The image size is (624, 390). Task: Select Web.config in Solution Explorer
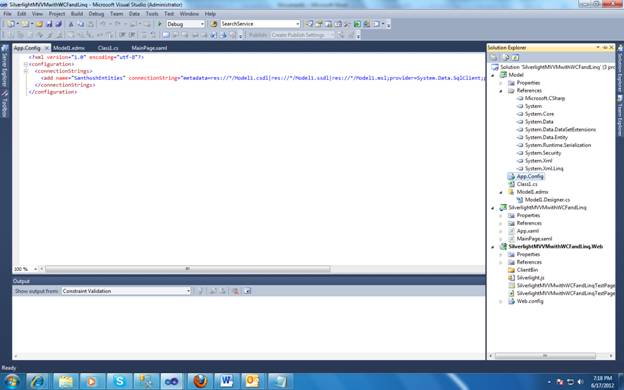click(530, 301)
